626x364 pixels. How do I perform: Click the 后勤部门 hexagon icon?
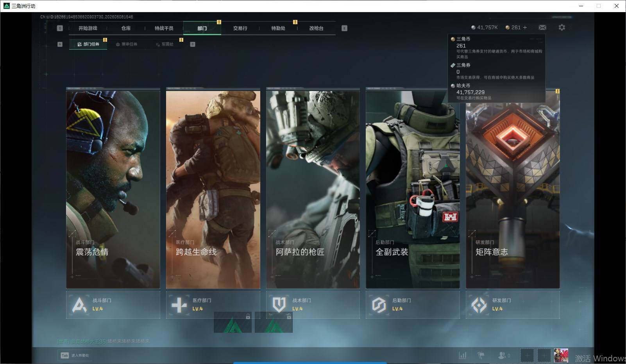[379, 305]
